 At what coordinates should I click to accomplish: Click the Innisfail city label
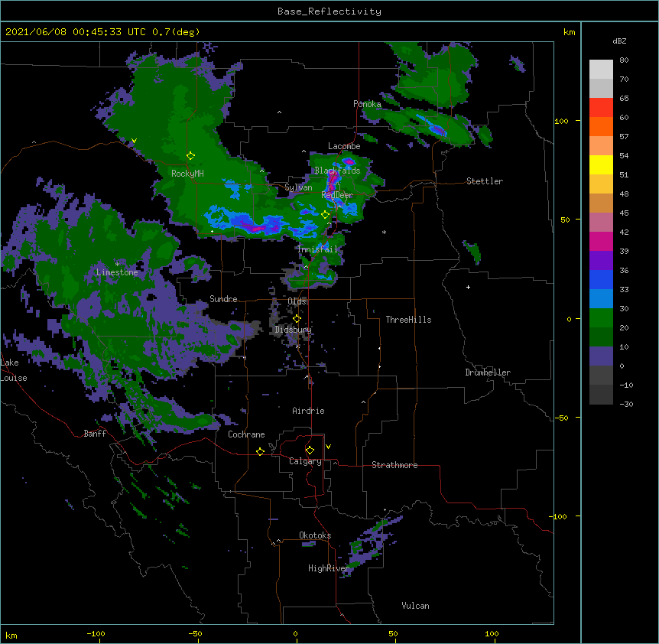coord(318,249)
